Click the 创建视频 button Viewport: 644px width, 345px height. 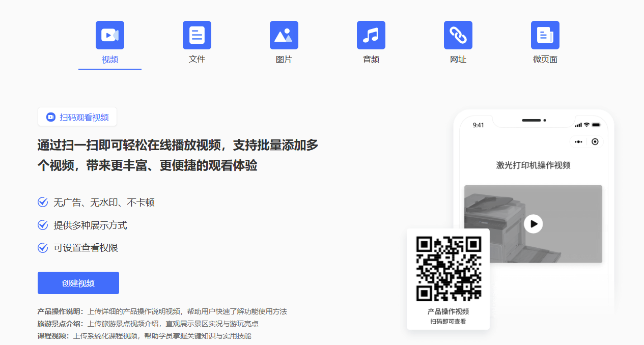[x=78, y=283]
